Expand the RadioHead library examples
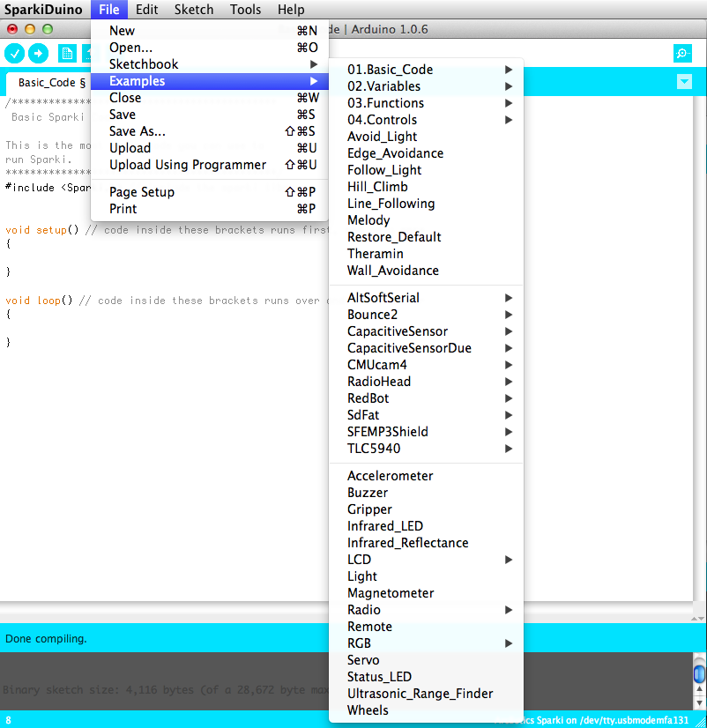The image size is (707, 728). (x=427, y=381)
